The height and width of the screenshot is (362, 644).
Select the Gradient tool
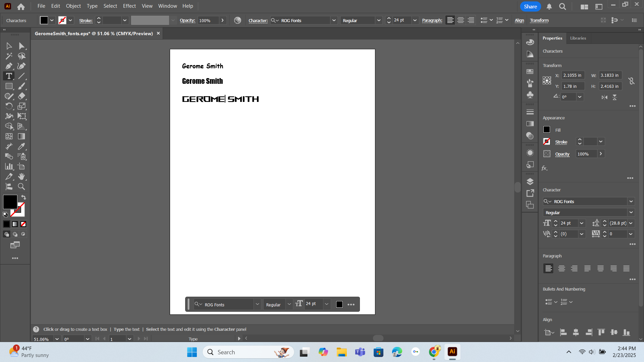pyautogui.click(x=21, y=136)
